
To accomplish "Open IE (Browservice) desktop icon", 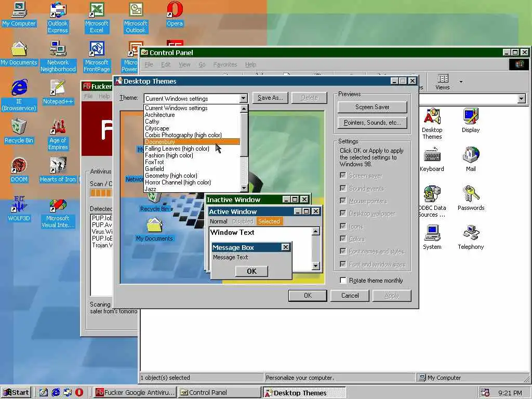I will [19, 96].
